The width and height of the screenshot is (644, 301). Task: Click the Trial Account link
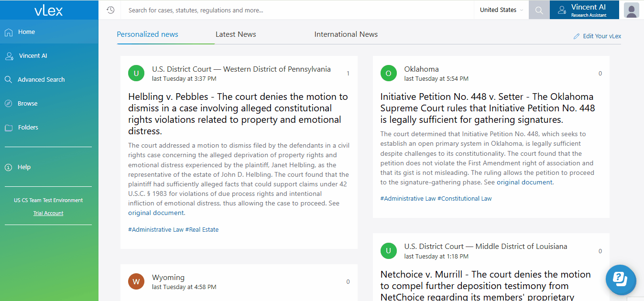(48, 213)
